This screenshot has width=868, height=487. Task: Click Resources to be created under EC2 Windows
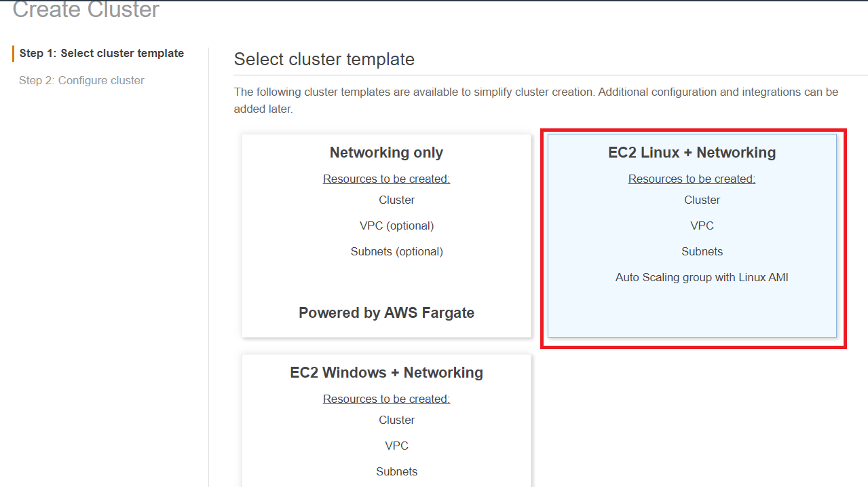(387, 399)
